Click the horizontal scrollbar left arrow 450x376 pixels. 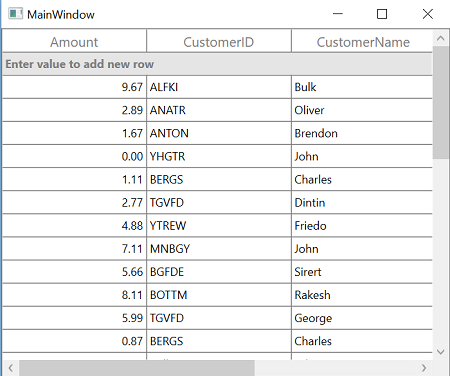pyautogui.click(x=11, y=368)
